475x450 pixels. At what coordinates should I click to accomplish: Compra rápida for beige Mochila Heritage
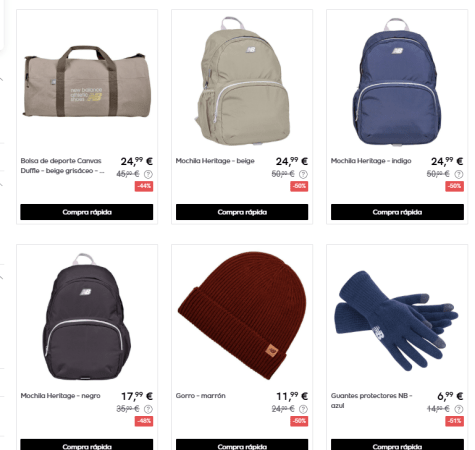point(242,212)
